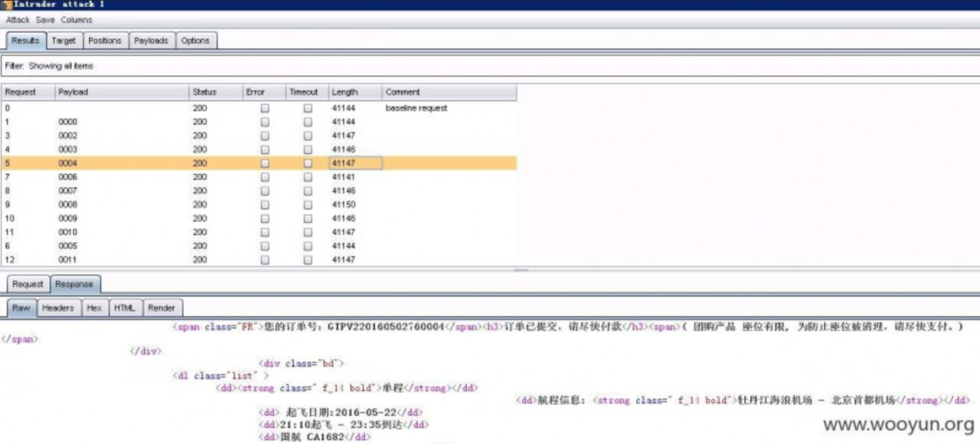Sort by the Payload column header
The image size is (980, 444).
click(122, 92)
